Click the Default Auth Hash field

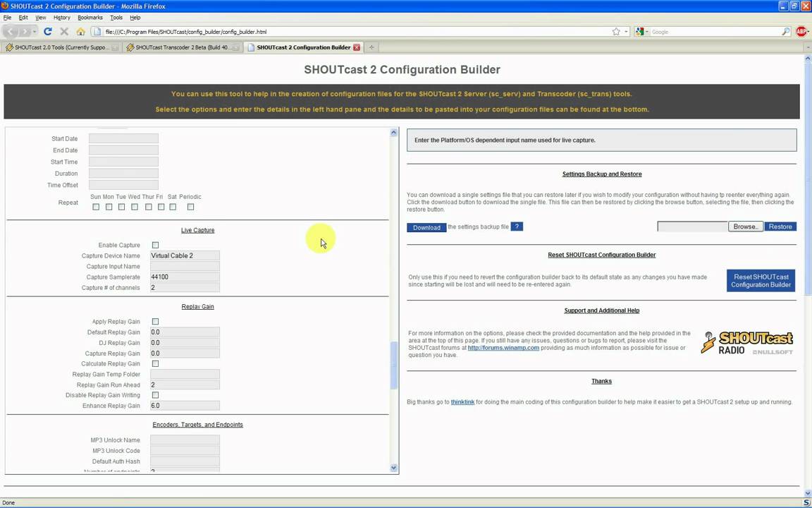click(185, 461)
